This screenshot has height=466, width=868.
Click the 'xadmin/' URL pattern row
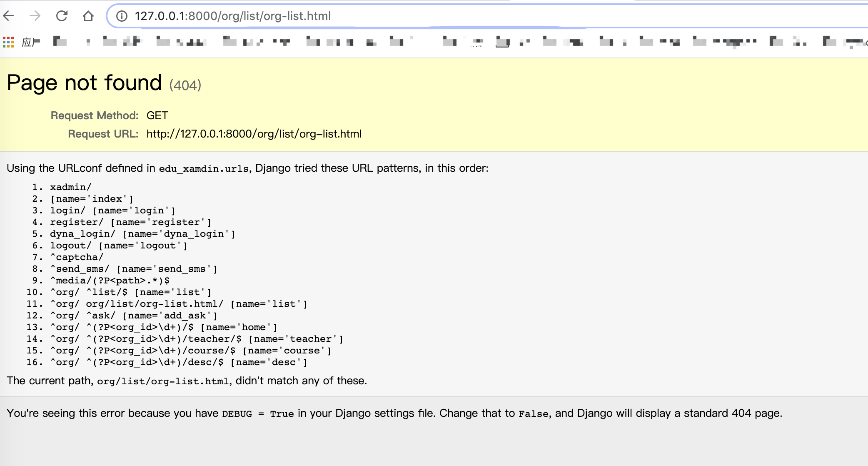click(70, 187)
